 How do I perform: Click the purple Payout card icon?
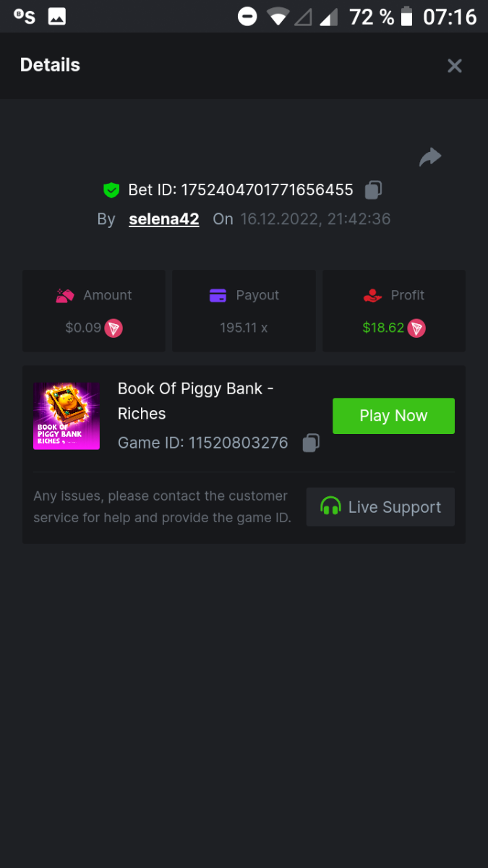point(218,295)
